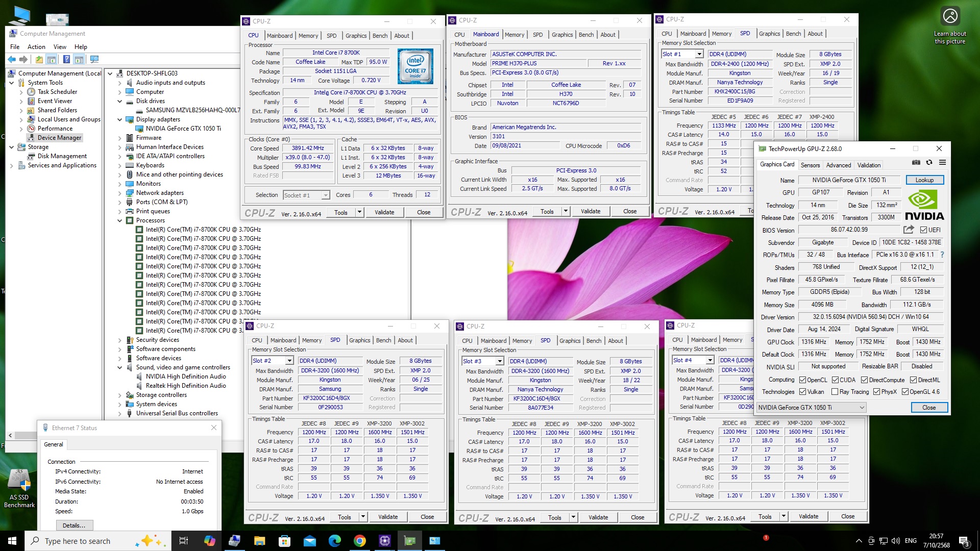980x551 pixels.
Task: Open the Action menu in Computer Management
Action: (x=36, y=46)
